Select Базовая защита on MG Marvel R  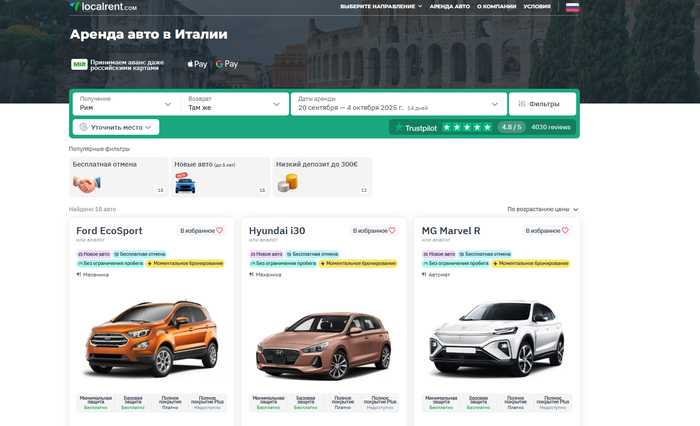[x=479, y=402]
